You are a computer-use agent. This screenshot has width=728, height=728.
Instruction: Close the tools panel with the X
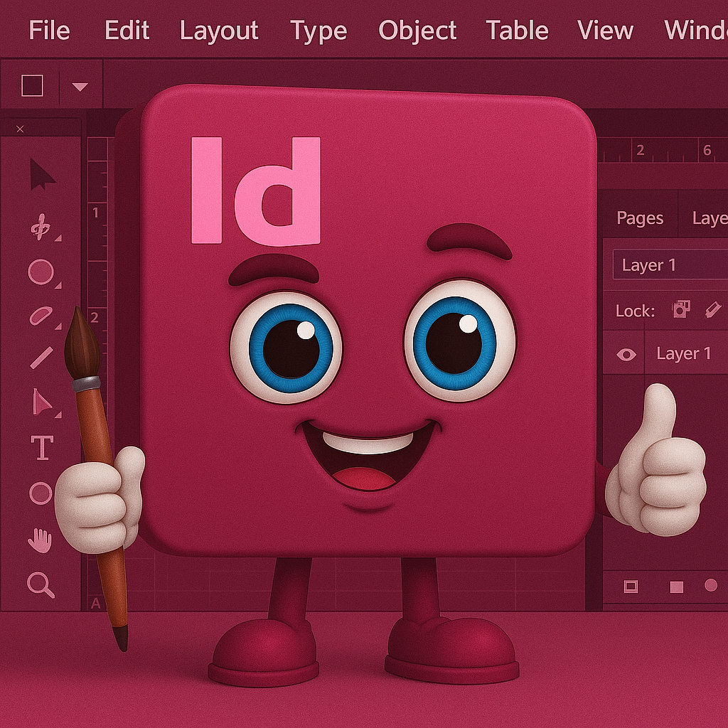coord(20,129)
